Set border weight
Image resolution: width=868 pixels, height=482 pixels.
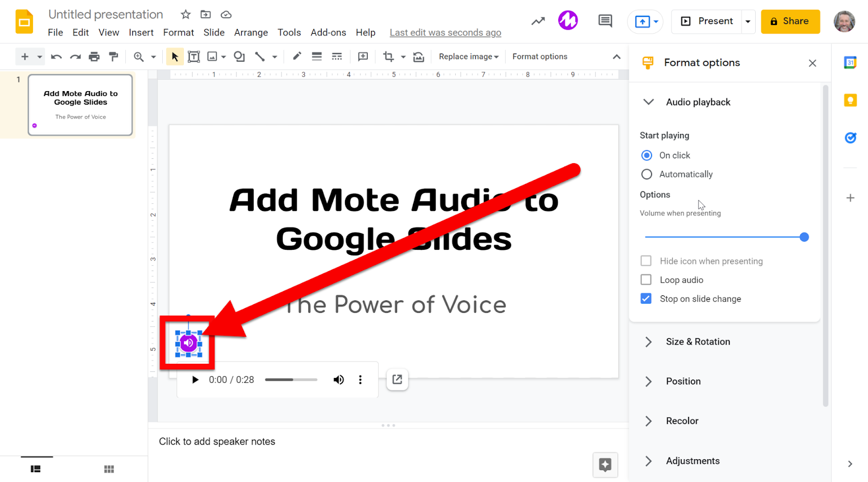point(317,56)
